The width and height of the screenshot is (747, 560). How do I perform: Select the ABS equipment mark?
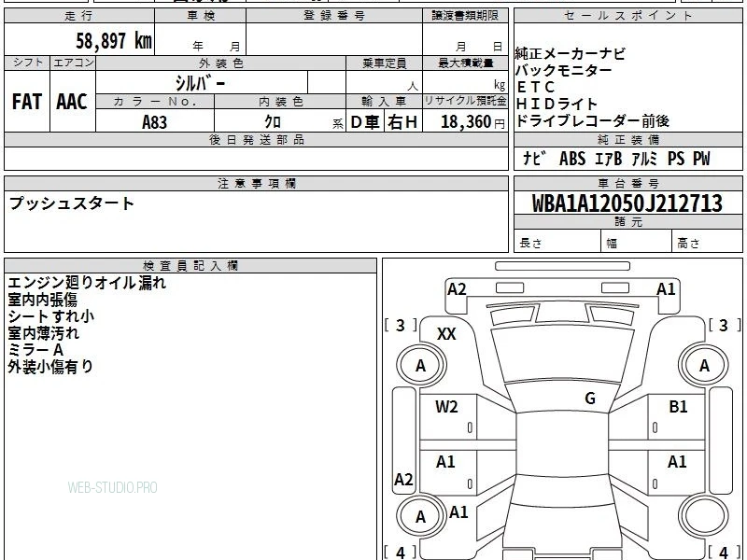click(x=572, y=159)
